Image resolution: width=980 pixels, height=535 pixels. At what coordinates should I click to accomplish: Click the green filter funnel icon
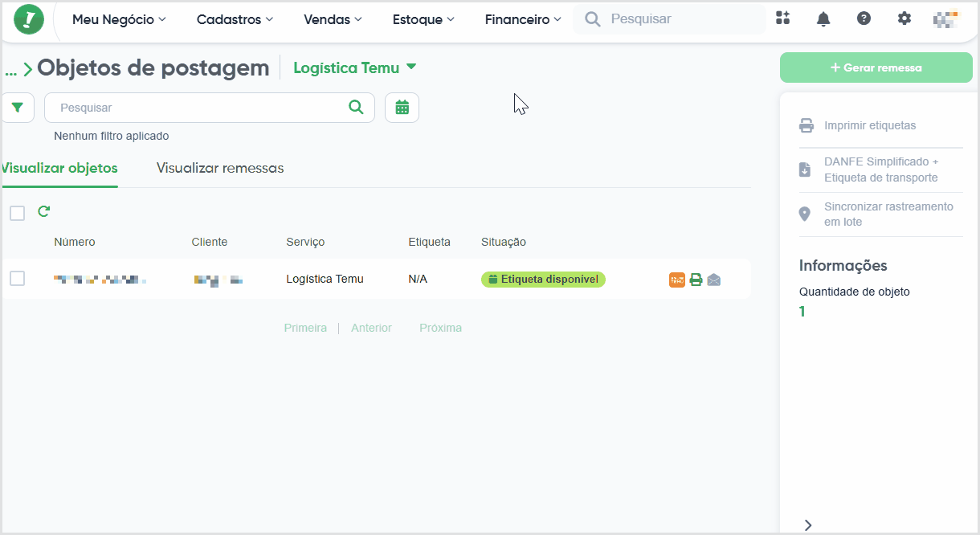[18, 108]
